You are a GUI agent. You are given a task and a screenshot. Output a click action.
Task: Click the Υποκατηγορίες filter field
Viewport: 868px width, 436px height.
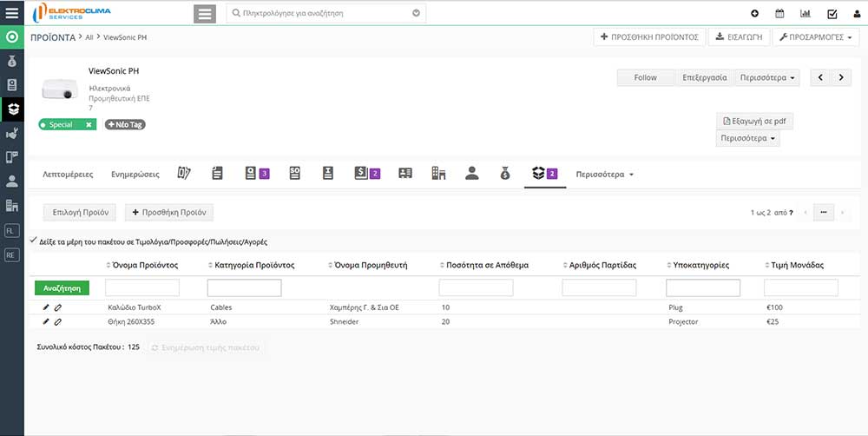[x=703, y=287]
